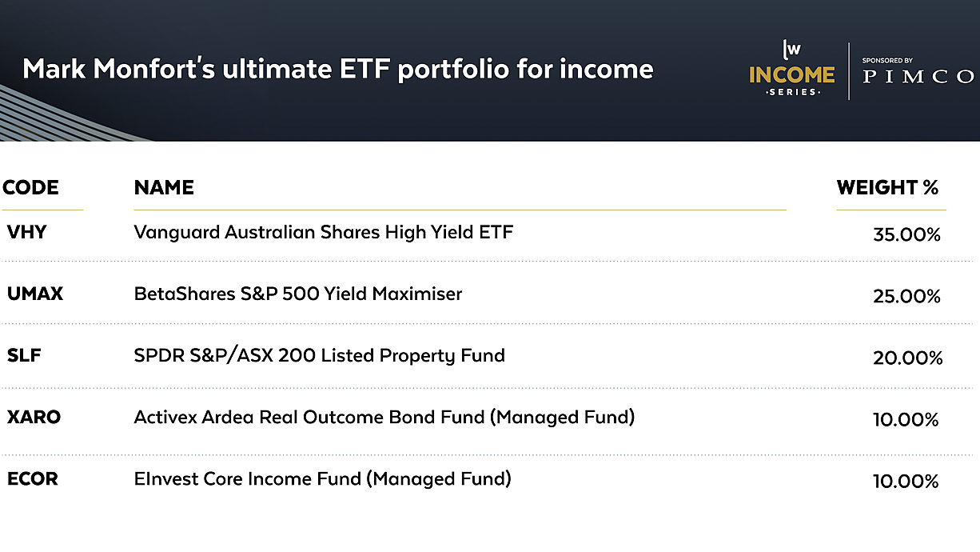
Task: Click the 35.00% weight value
Action: [x=906, y=235]
